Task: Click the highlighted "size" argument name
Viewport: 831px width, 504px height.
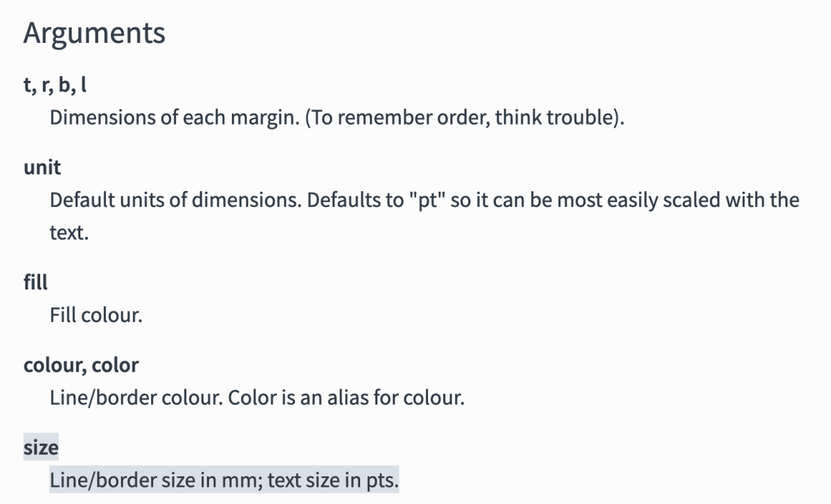Action: pyautogui.click(x=41, y=448)
